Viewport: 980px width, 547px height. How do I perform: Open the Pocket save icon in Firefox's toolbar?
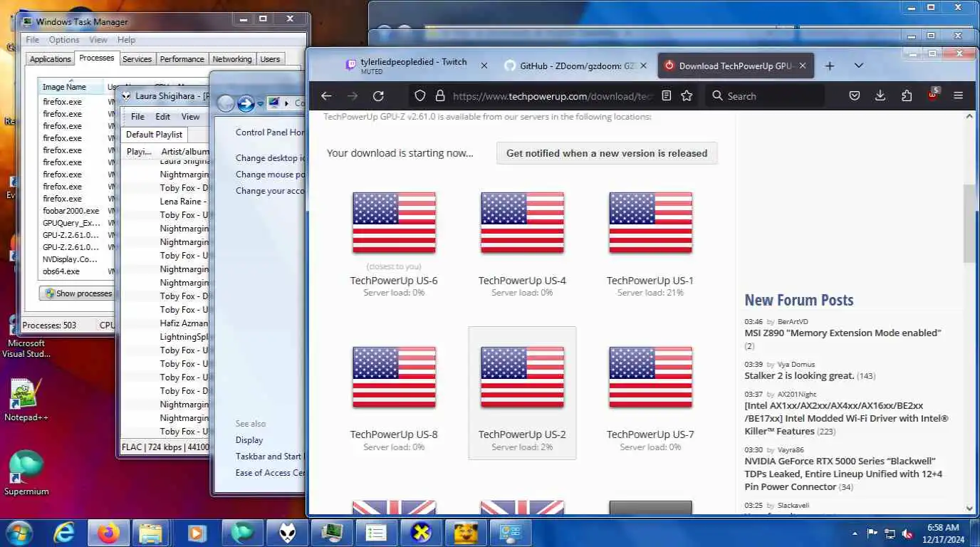(x=855, y=95)
